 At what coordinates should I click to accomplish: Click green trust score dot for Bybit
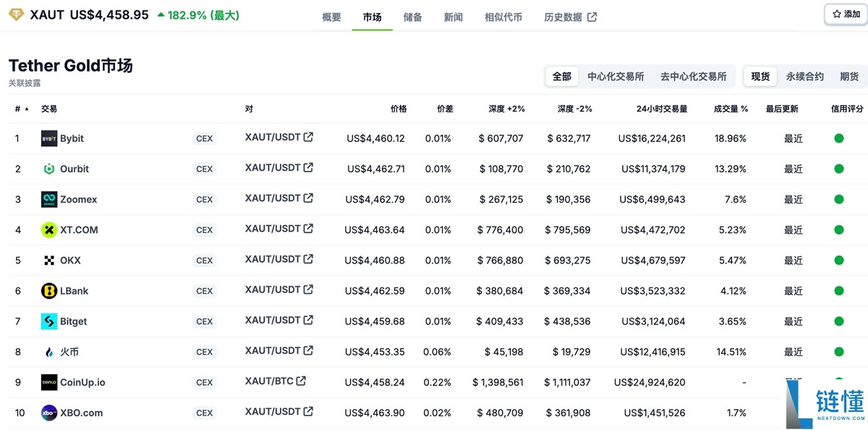click(839, 138)
